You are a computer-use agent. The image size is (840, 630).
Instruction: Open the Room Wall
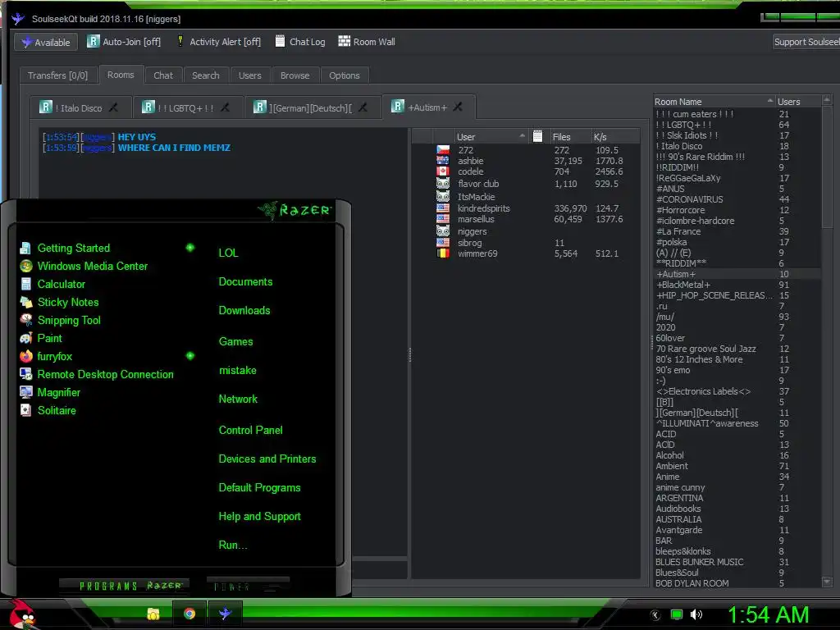coord(367,42)
